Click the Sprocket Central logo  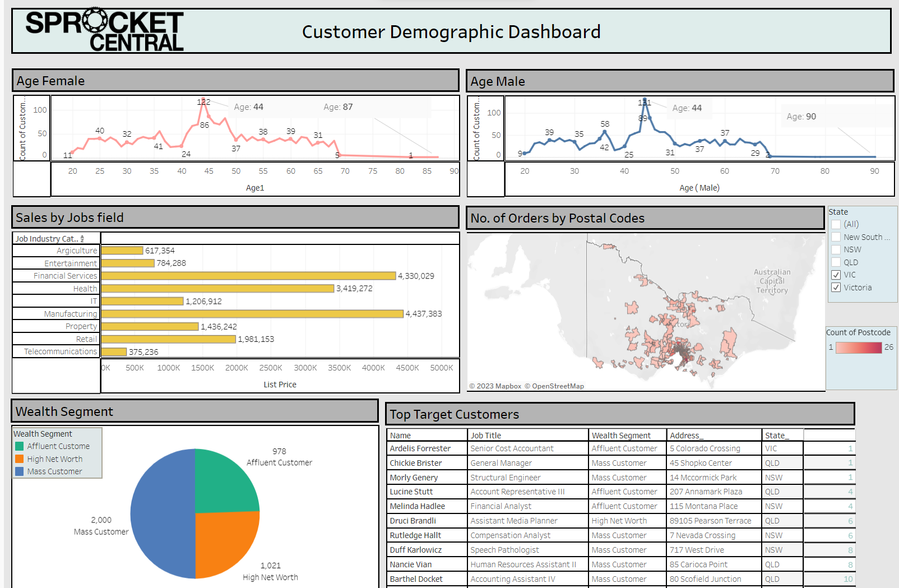[104, 30]
